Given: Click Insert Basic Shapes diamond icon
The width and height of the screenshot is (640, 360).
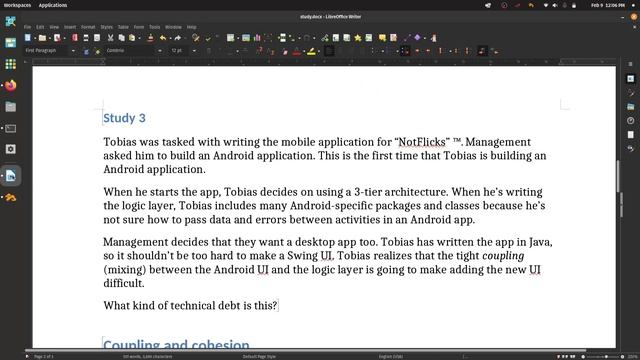Looking at the screenshot, I should (418, 38).
